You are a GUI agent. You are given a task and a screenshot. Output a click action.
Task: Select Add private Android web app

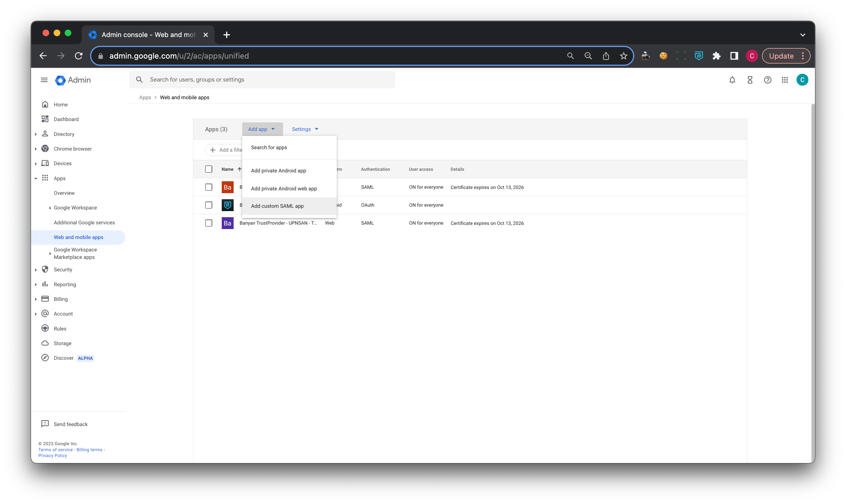coord(284,188)
